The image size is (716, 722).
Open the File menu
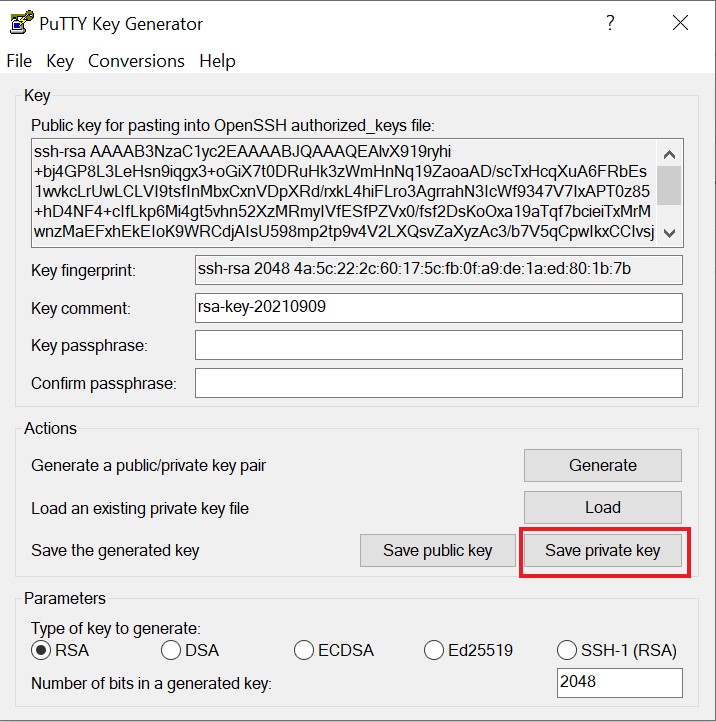pos(19,61)
